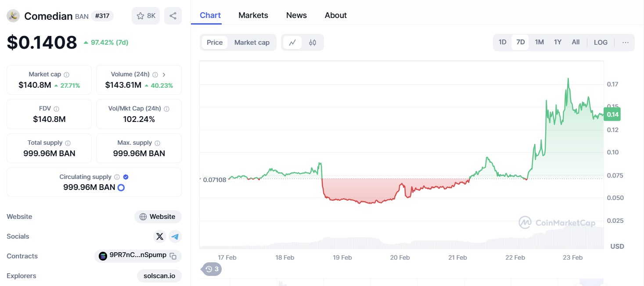
Task: Expand the Volume (24h) chevron
Action: coord(164,75)
